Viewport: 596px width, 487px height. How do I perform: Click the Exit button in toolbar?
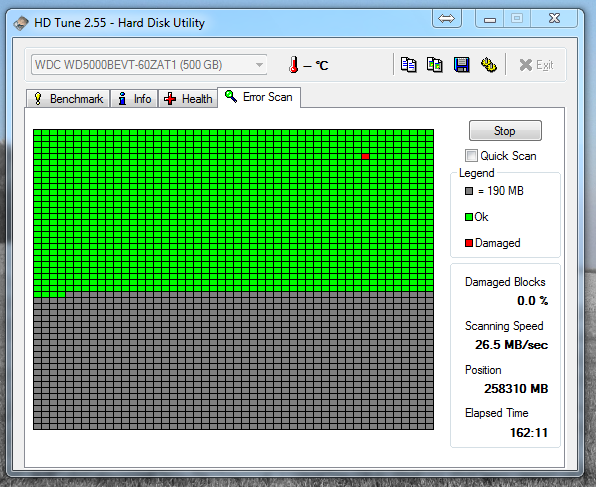click(536, 65)
